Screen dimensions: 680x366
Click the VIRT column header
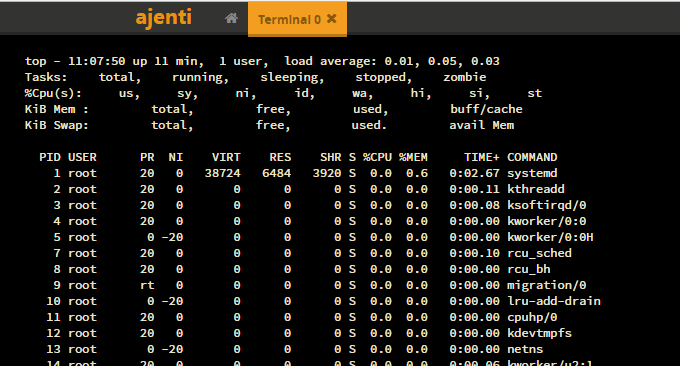point(226,157)
